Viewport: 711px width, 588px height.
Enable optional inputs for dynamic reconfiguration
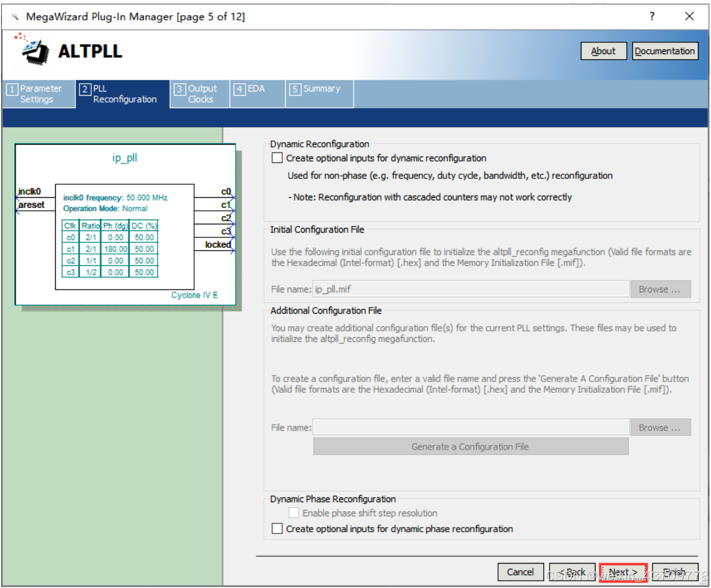click(x=277, y=158)
